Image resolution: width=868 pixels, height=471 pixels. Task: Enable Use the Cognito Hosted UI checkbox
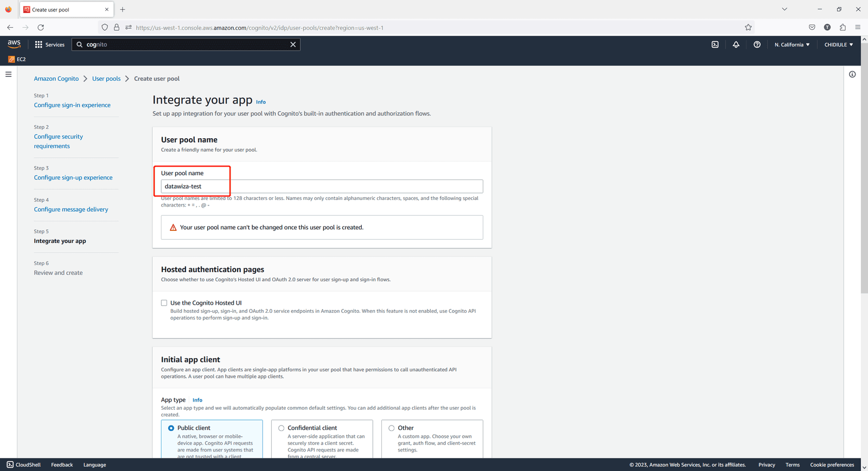tap(164, 303)
